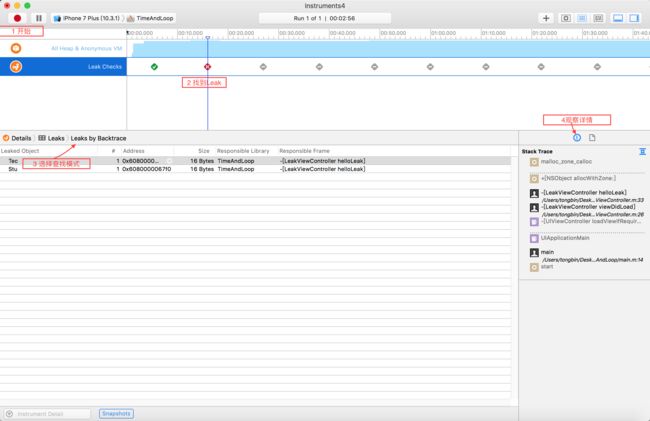
Task: Select the Allocations instrument icon
Action: pyautogui.click(x=16, y=48)
